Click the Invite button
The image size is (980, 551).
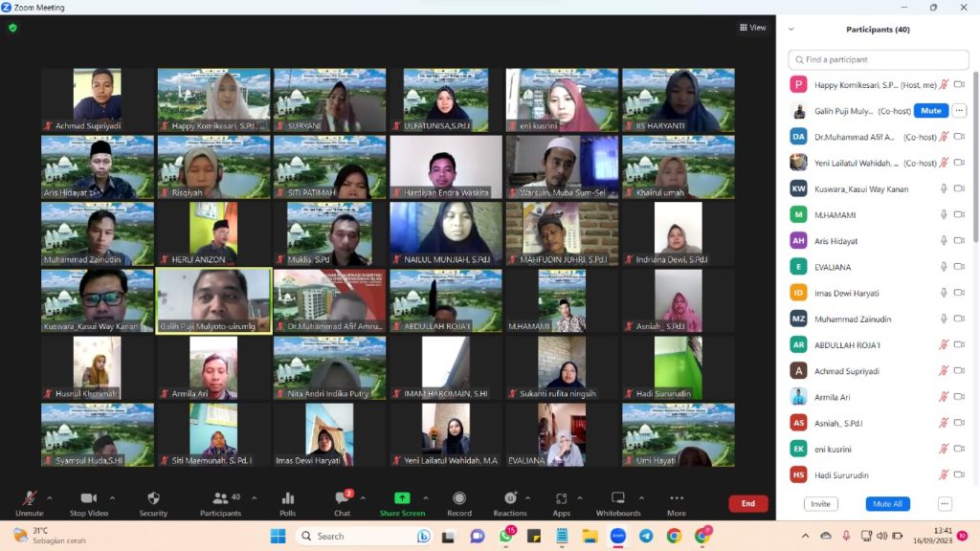coord(820,503)
